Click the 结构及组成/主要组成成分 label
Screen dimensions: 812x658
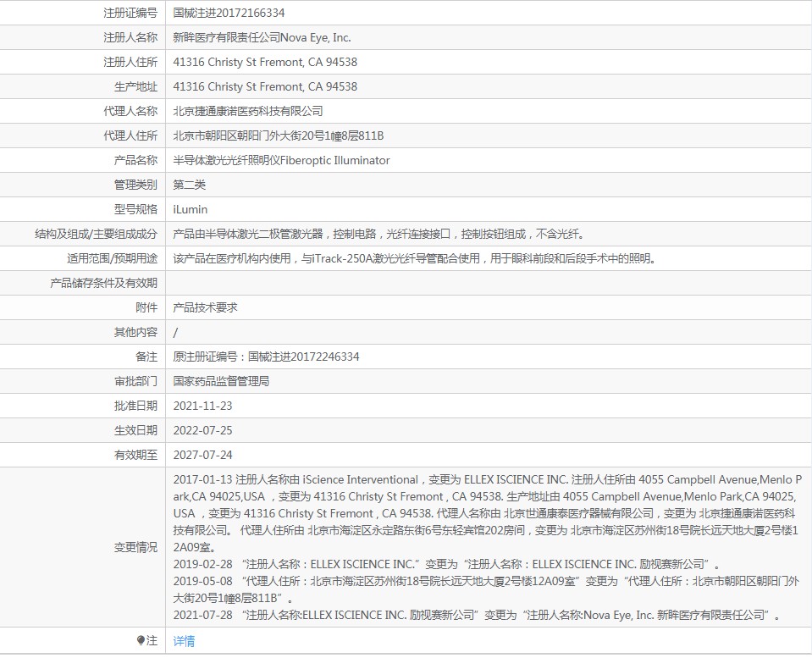(x=96, y=234)
